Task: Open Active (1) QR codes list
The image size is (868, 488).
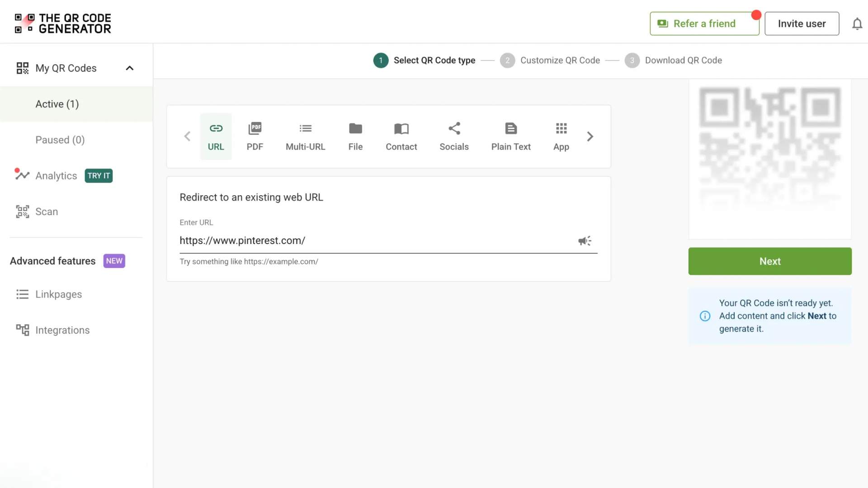Action: [76, 104]
